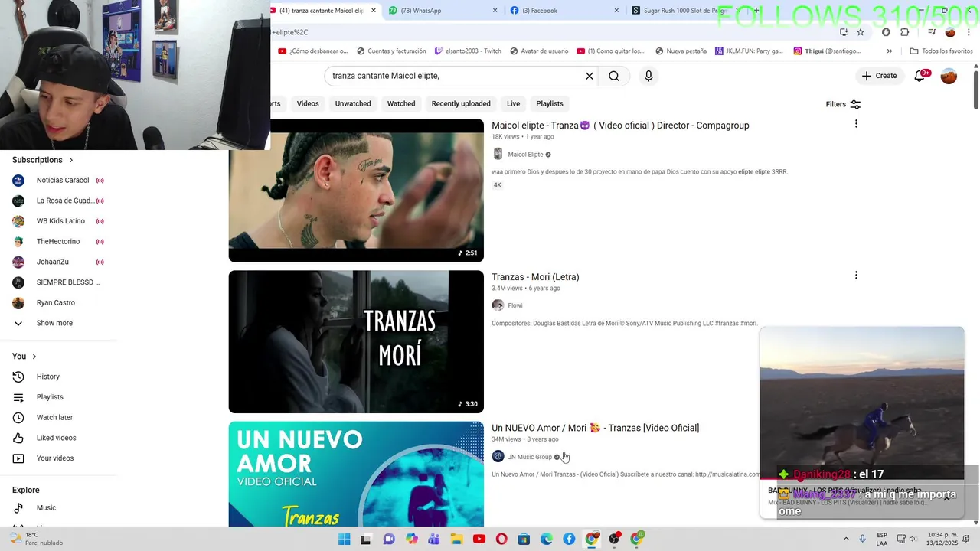Expand the You section chevron
This screenshot has height=551, width=980.
point(34,357)
